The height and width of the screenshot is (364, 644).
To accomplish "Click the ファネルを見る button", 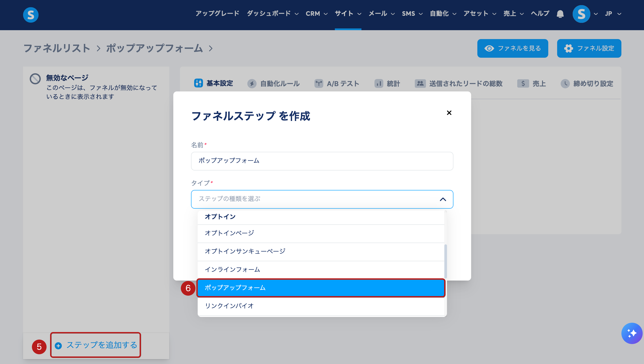I will click(513, 48).
